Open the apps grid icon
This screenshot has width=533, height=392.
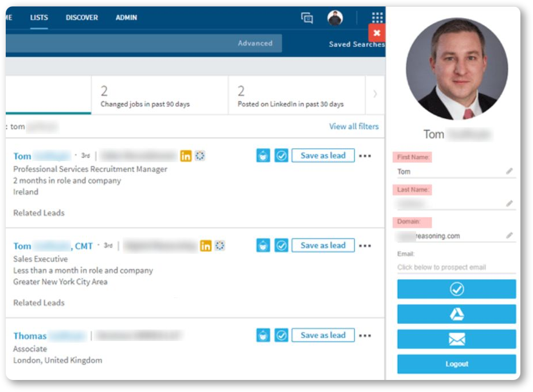(377, 17)
